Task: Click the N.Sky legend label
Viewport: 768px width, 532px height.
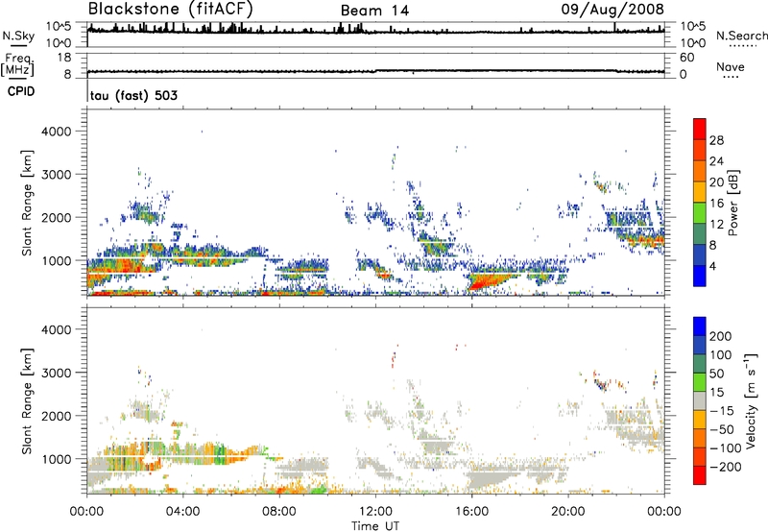Action: 18,36
